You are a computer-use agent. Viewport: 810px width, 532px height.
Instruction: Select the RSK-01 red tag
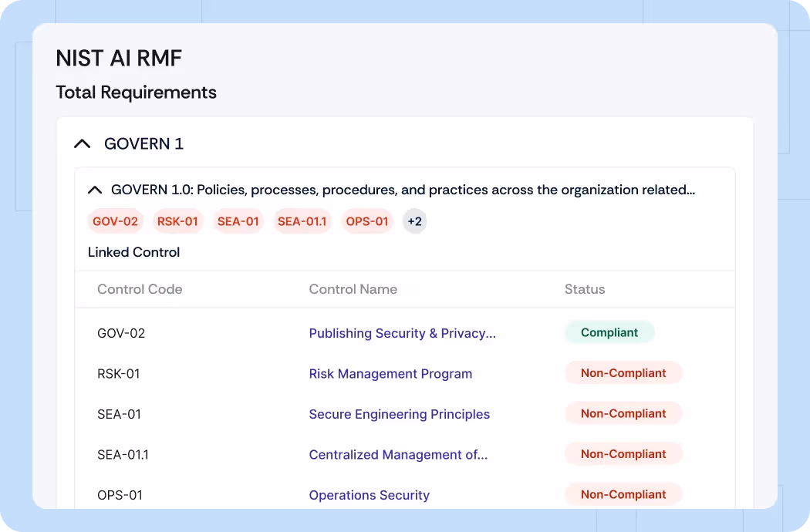(177, 221)
